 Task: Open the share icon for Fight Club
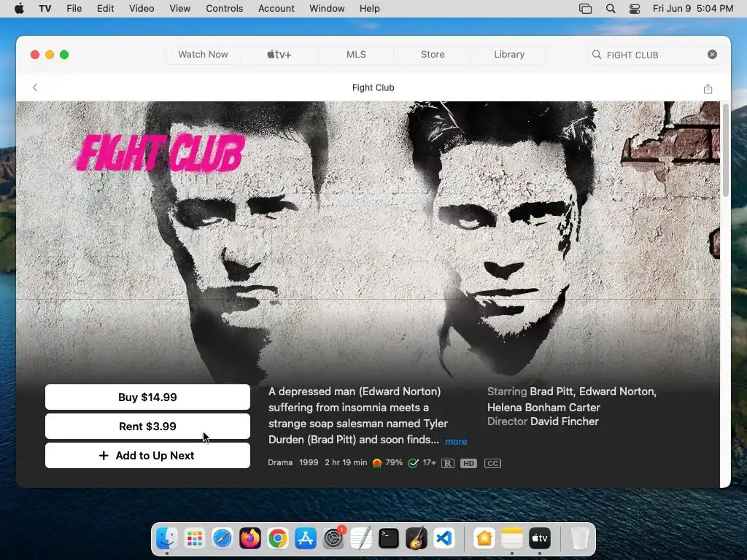708,88
